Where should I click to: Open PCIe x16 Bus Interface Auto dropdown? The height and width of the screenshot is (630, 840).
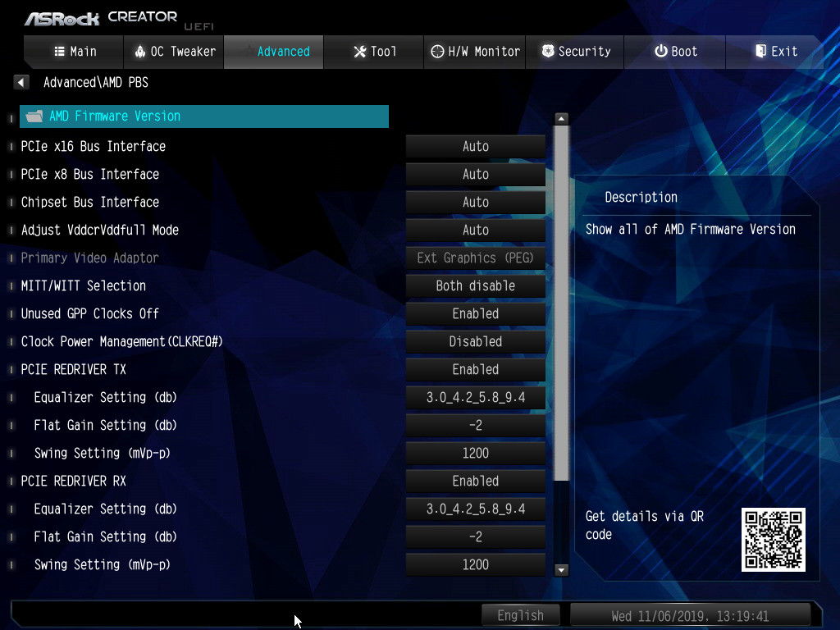pos(475,146)
